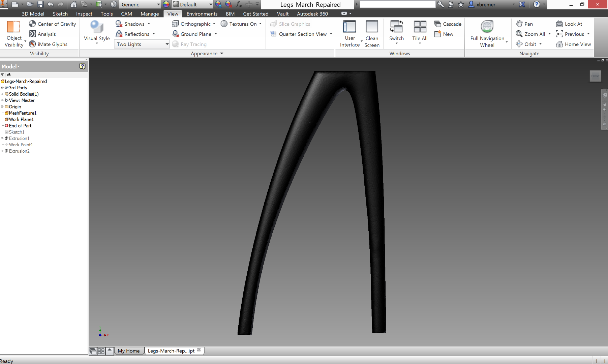This screenshot has width=608, height=364.
Task: Expand the Appearance panel dropdown
Action: 221,54
